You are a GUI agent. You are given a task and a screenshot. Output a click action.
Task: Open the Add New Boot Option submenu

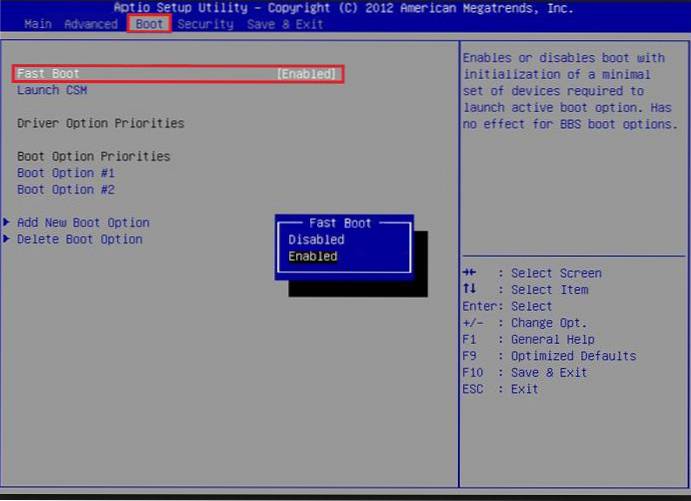click(x=83, y=223)
